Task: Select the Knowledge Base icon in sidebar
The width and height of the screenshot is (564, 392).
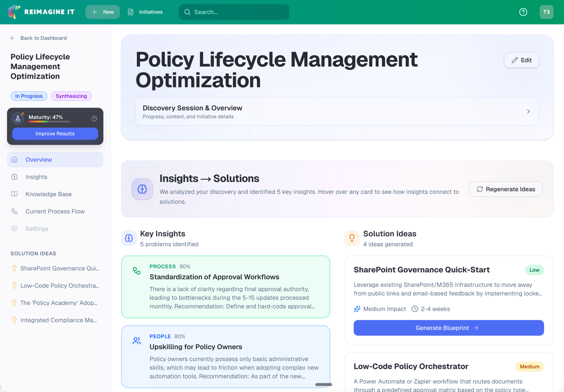Action: 13,194
